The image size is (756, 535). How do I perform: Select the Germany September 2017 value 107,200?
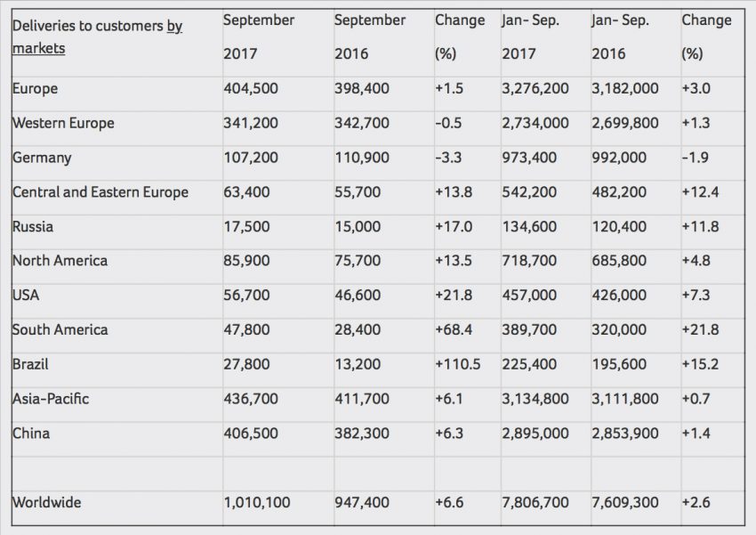[251, 158]
